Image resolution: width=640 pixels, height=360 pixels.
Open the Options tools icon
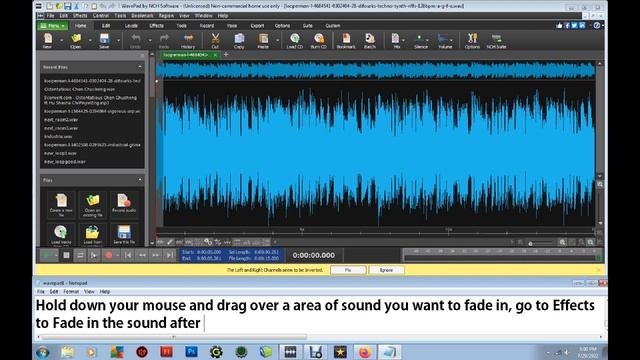[x=472, y=41]
